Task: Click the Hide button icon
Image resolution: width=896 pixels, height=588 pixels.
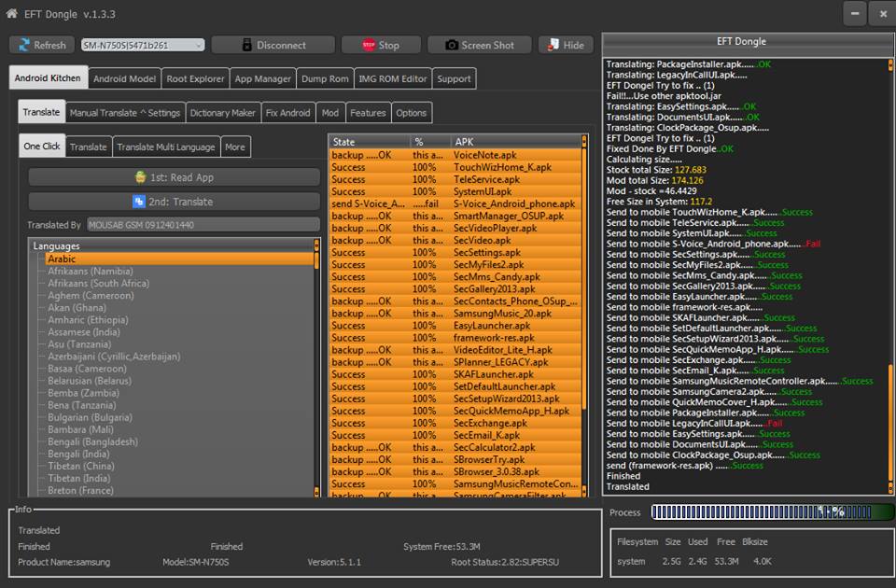Action: [553, 45]
